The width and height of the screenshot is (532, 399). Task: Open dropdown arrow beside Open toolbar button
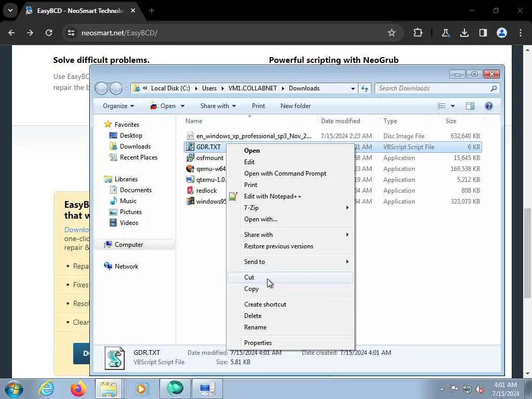point(182,106)
